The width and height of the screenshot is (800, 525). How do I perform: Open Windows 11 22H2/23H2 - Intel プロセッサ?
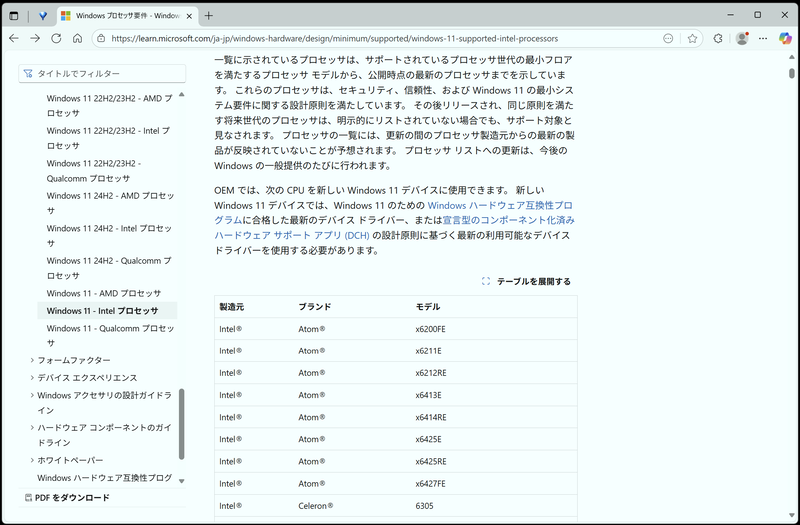pos(108,138)
